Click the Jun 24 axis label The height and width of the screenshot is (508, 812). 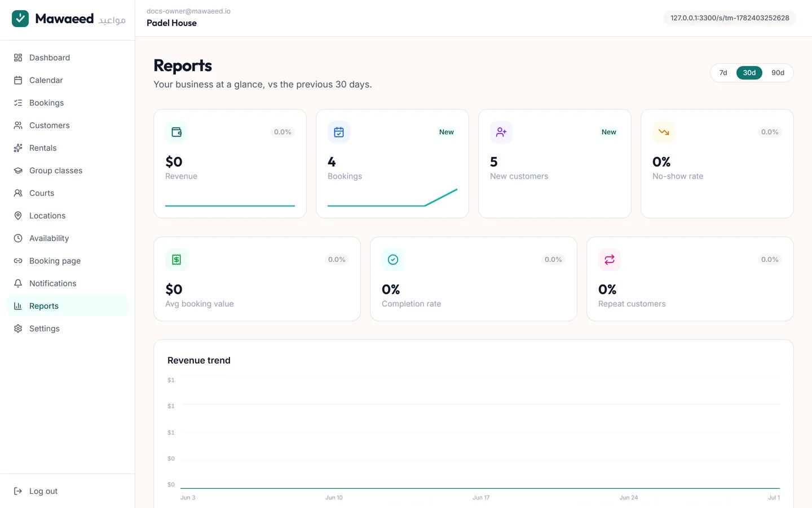(x=629, y=498)
